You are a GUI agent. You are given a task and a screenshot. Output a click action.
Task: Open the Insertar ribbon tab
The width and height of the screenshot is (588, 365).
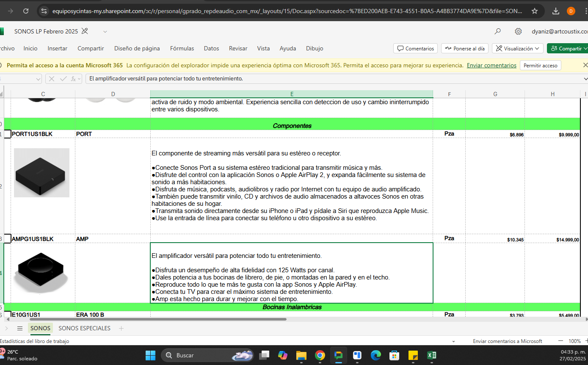[58, 48]
